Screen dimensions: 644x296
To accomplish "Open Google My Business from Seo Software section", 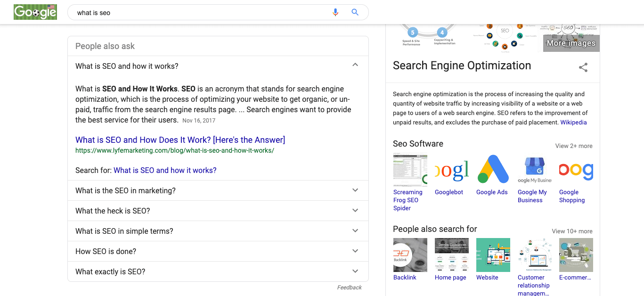I will pos(534,170).
